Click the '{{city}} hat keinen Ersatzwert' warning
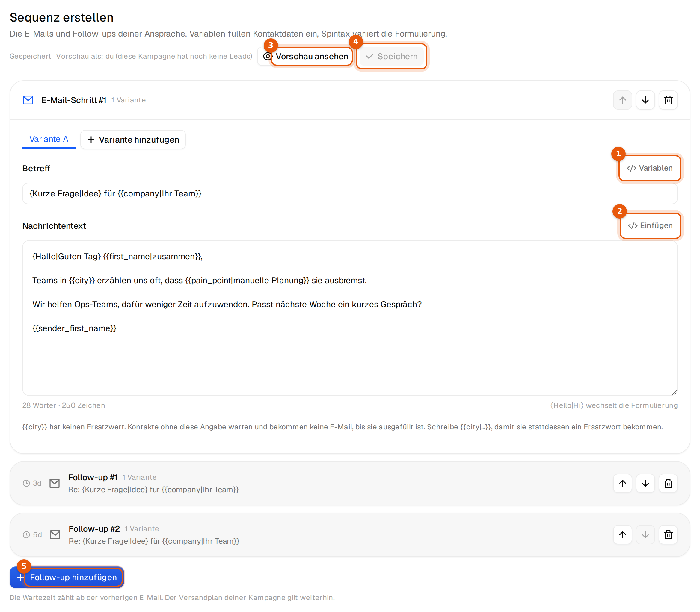The height and width of the screenshot is (612, 700). (x=343, y=427)
